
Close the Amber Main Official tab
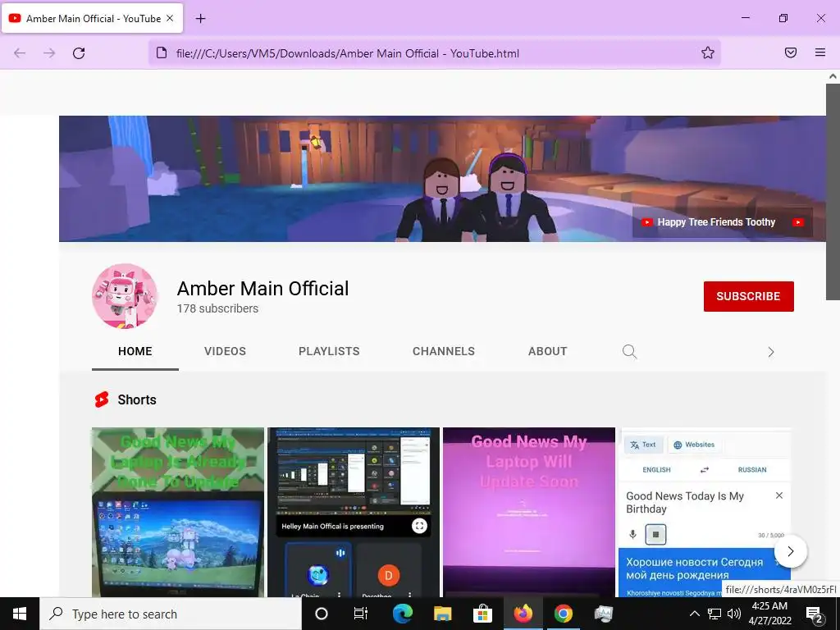(x=170, y=18)
